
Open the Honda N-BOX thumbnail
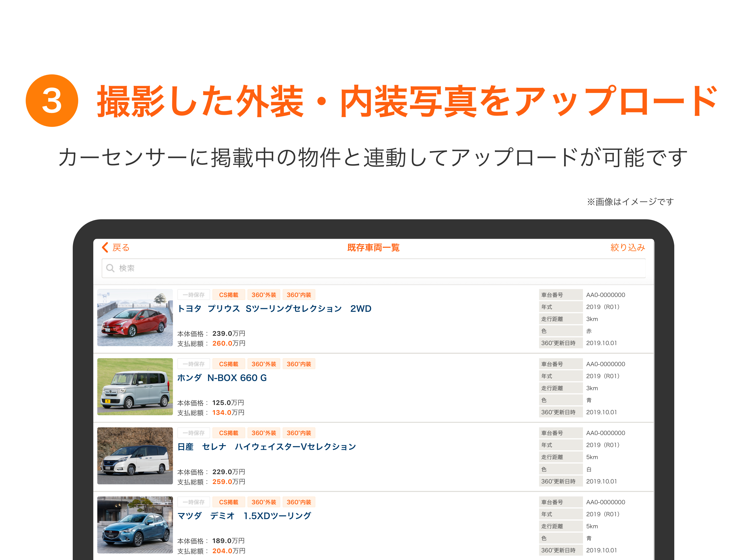pos(135,386)
